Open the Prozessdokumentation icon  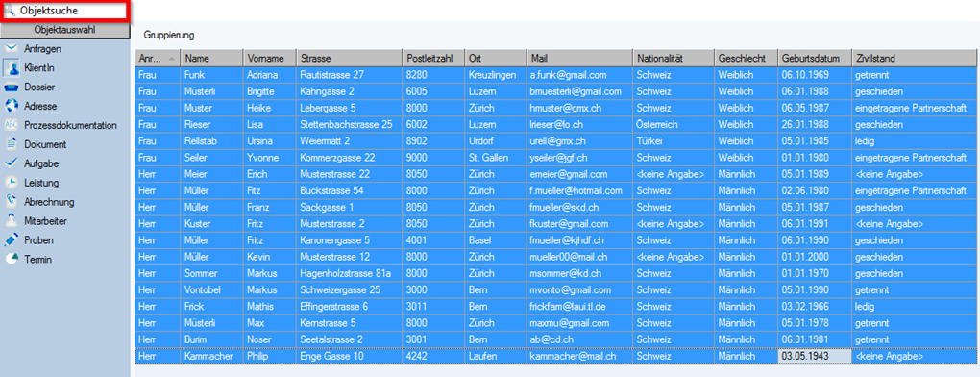tap(11, 125)
